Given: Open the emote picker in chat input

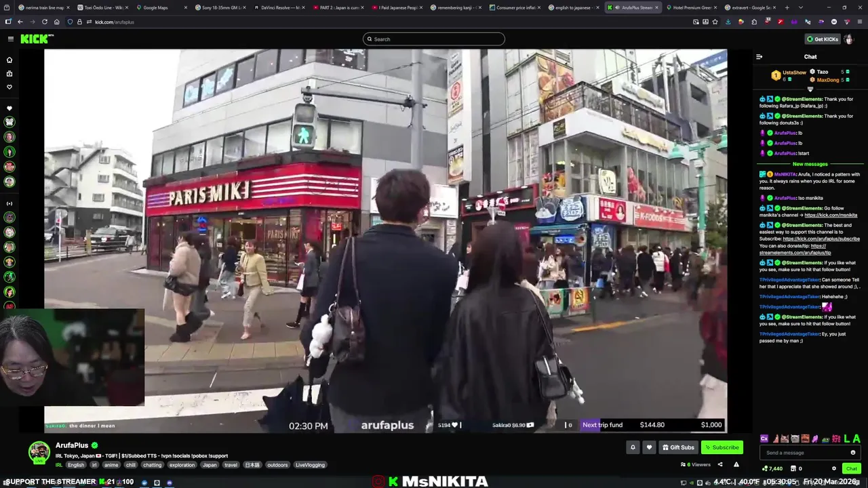Looking at the screenshot, I should pyautogui.click(x=853, y=453).
